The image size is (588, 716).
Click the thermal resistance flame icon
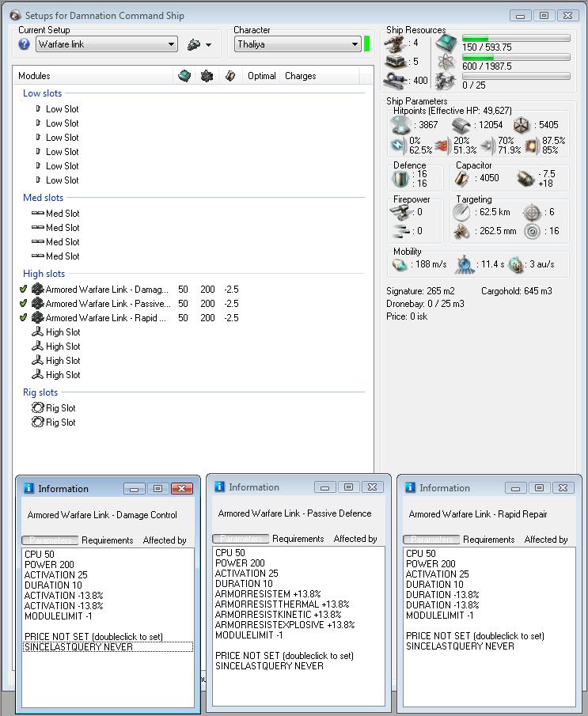click(442, 146)
